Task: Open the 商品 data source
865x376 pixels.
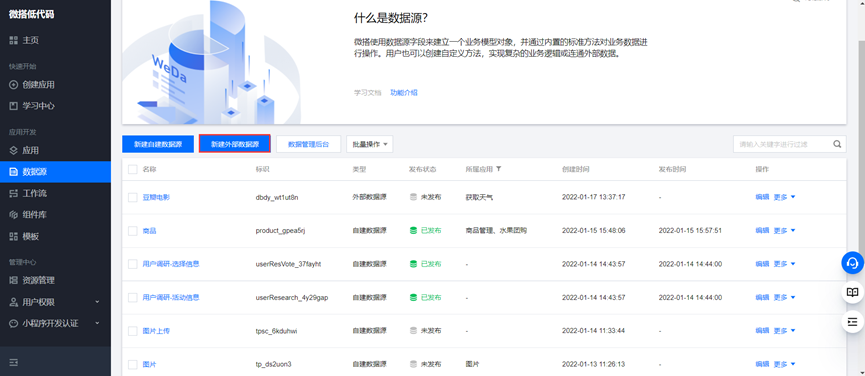Action: 149,230
